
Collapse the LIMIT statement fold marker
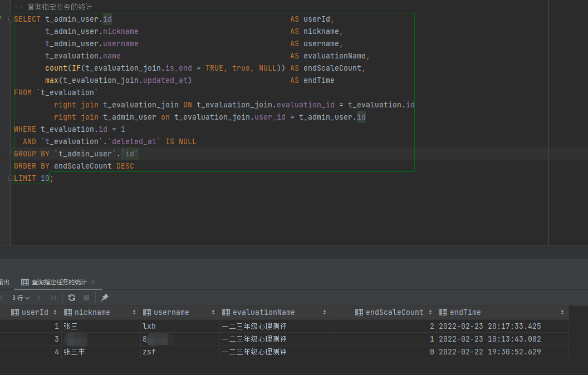(9, 177)
